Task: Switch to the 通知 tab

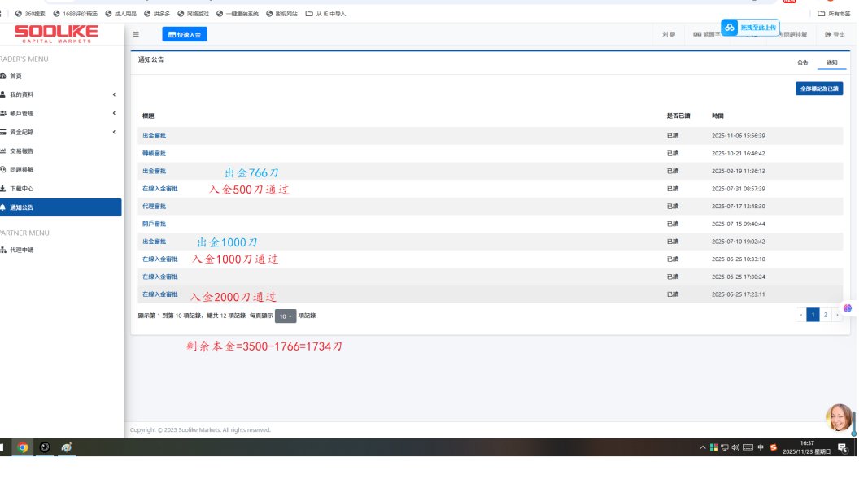Action: point(832,63)
